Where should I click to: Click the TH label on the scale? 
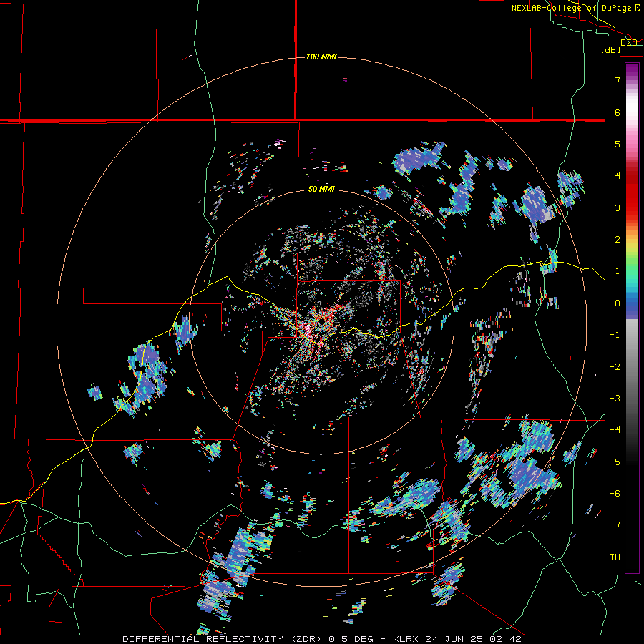pyautogui.click(x=615, y=557)
